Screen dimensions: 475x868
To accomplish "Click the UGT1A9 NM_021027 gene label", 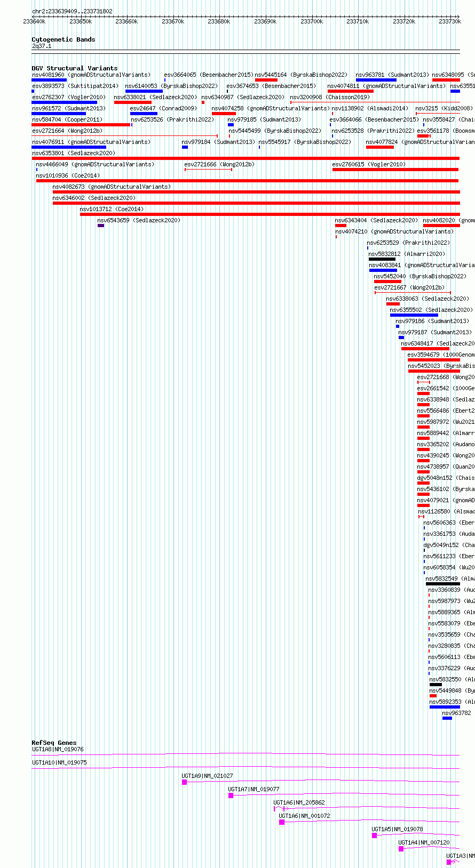I will pyautogui.click(x=208, y=776).
